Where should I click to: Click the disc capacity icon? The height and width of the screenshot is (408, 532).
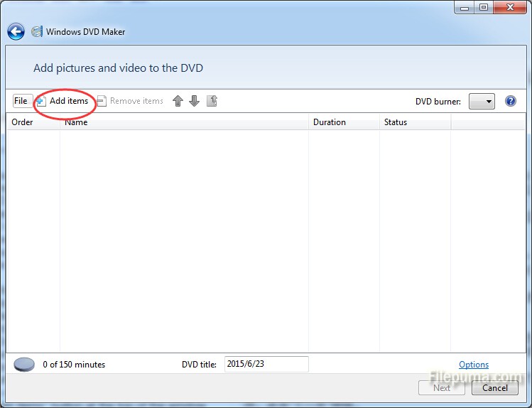click(x=24, y=365)
